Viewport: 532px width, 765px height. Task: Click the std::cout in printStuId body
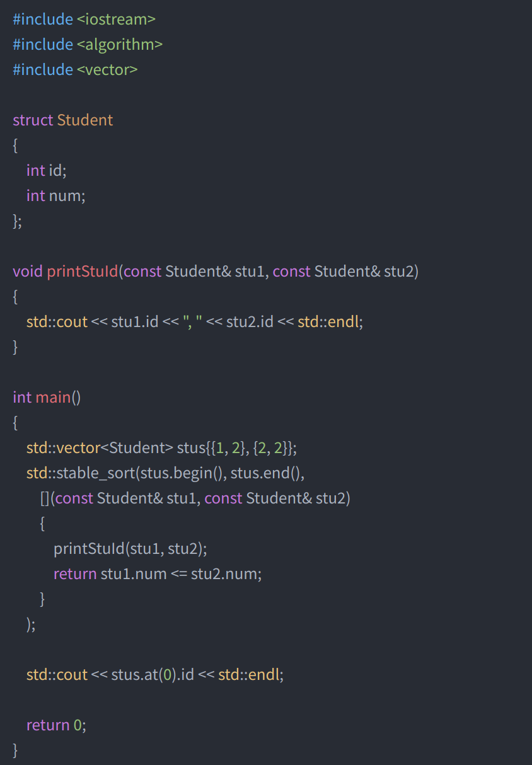point(57,322)
